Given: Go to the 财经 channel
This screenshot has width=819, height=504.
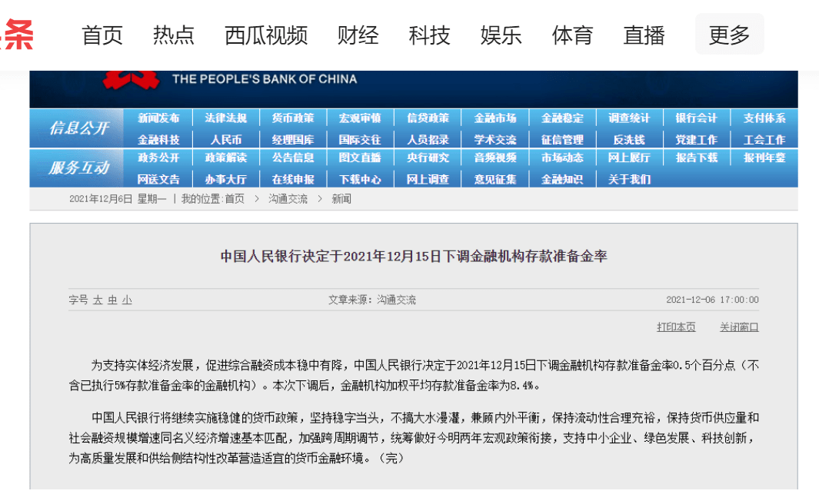Looking at the screenshot, I should tap(358, 35).
